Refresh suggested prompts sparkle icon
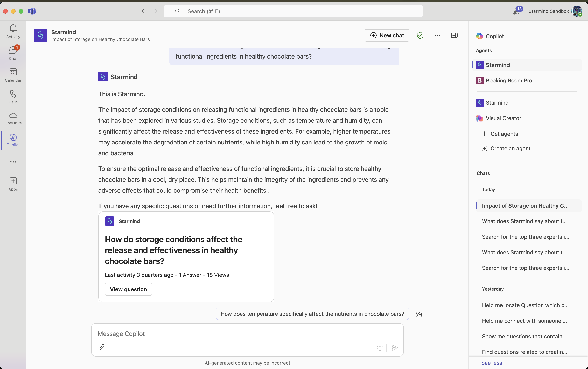Screen dimensions: 588x369 pos(419,314)
